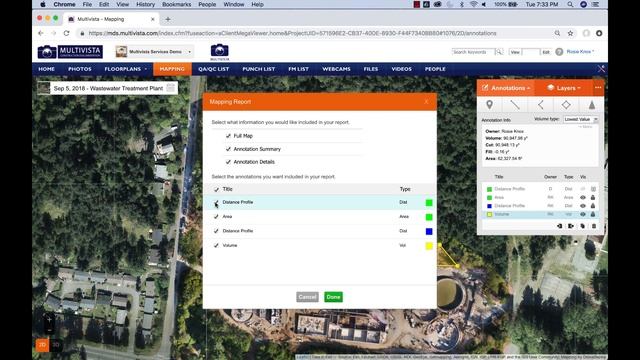Image resolution: width=640 pixels, height=360 pixels.
Task: Click the Multivista camera logo
Action: click(x=70, y=52)
